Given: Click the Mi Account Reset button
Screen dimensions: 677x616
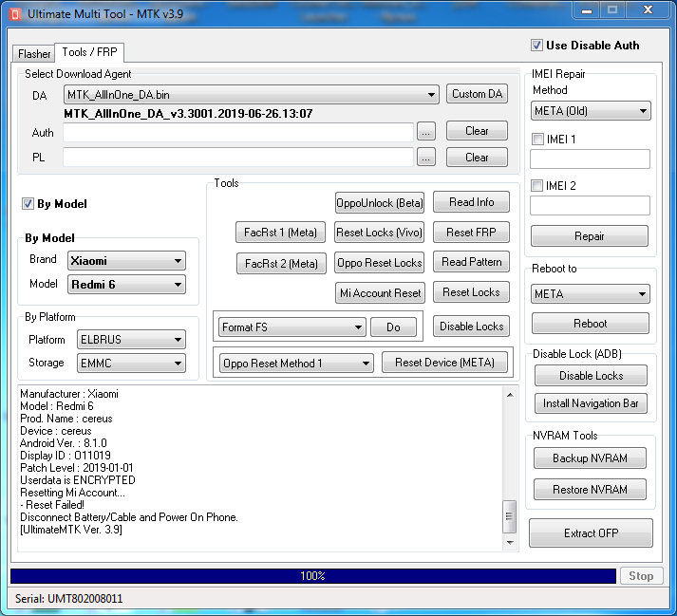Looking at the screenshot, I should tap(380, 293).
